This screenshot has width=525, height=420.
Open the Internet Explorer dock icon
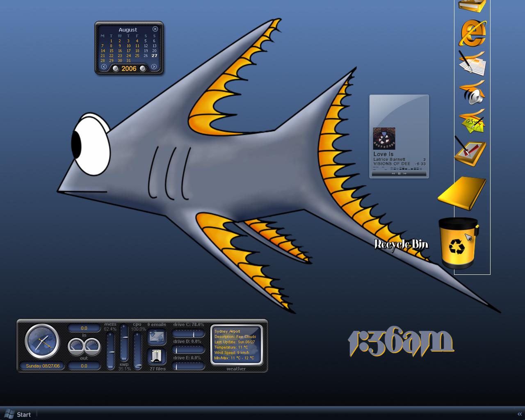[473, 33]
